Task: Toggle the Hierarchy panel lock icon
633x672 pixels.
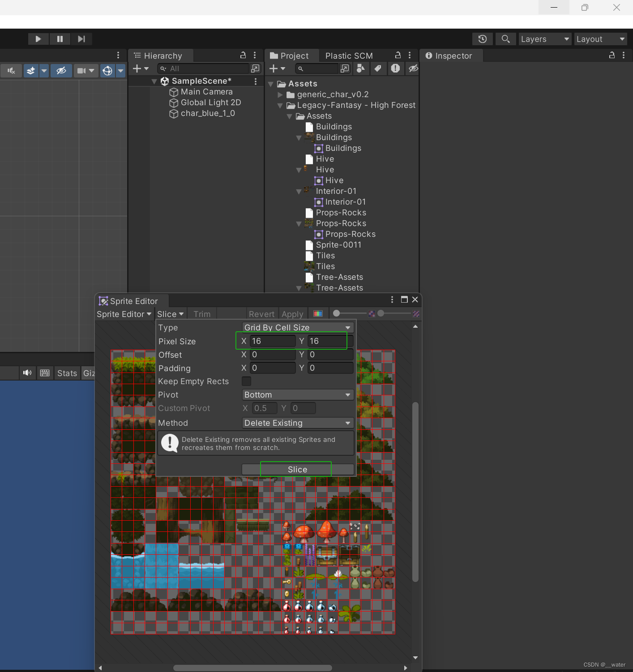Action: [243, 55]
